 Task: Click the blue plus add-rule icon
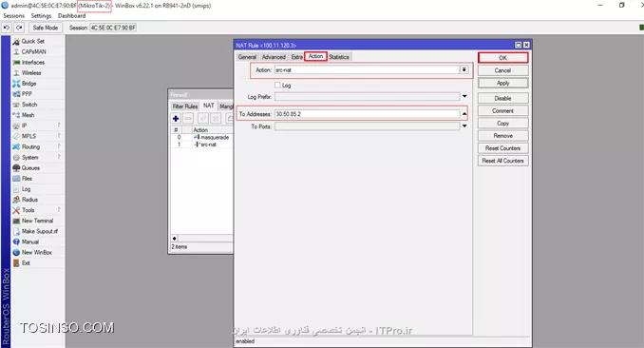coord(176,119)
